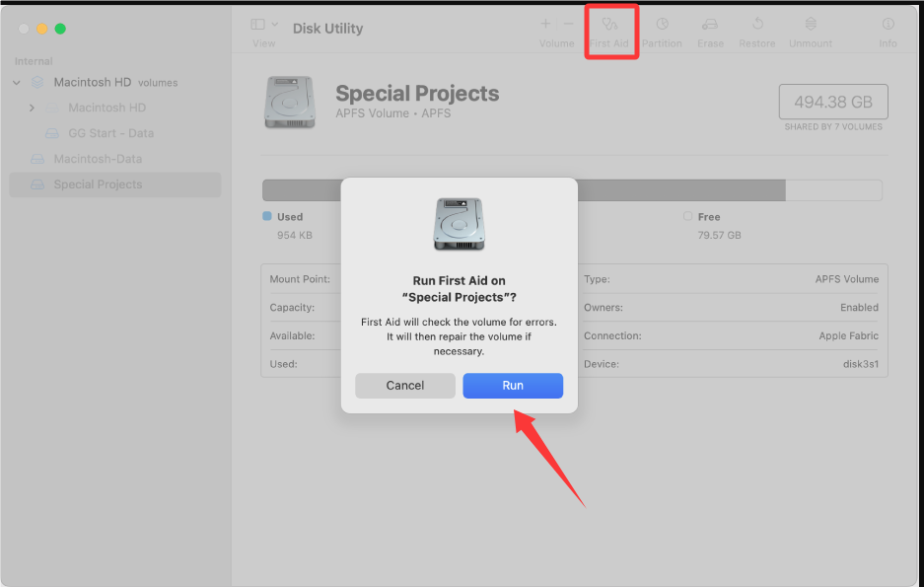
Task: Click the blue Used legend swatch
Action: [x=267, y=216]
